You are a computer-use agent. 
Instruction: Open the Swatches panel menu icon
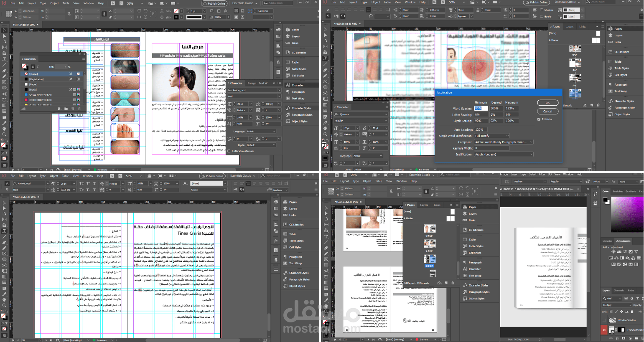click(x=84, y=59)
